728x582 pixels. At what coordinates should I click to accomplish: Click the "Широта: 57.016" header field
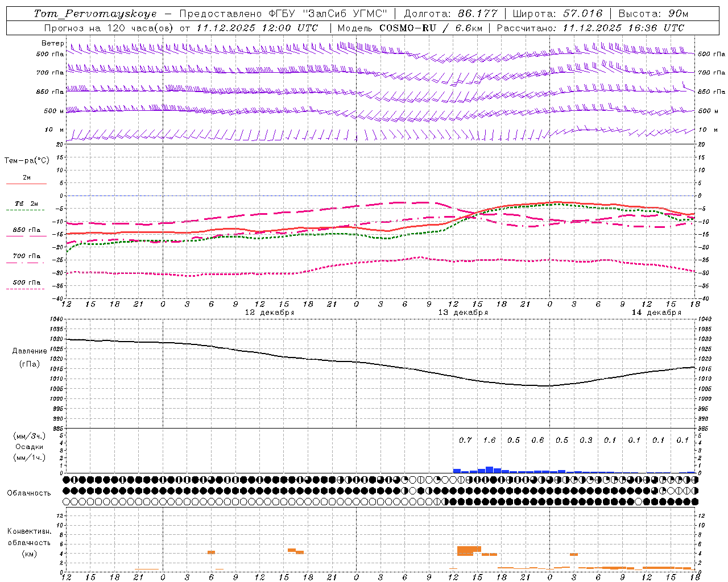coord(557,14)
